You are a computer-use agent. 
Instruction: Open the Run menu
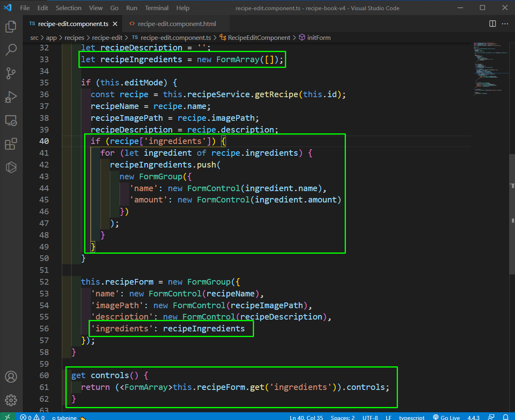pos(132,8)
